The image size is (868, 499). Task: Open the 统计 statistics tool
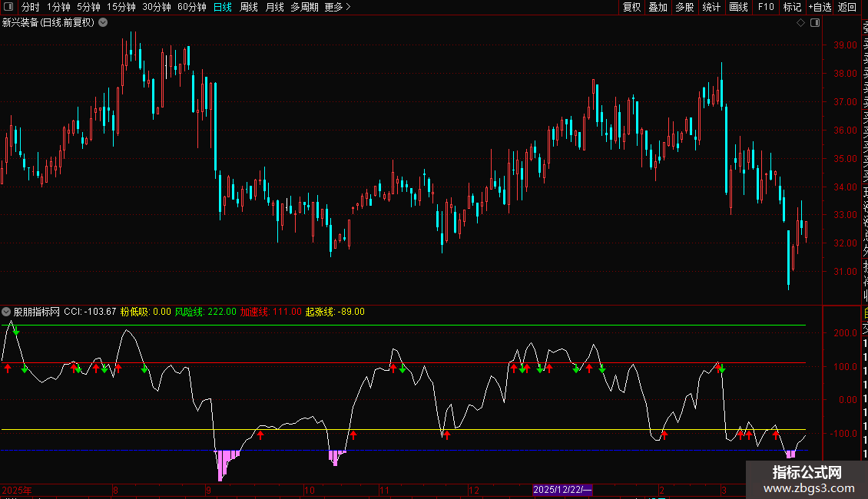click(x=711, y=7)
